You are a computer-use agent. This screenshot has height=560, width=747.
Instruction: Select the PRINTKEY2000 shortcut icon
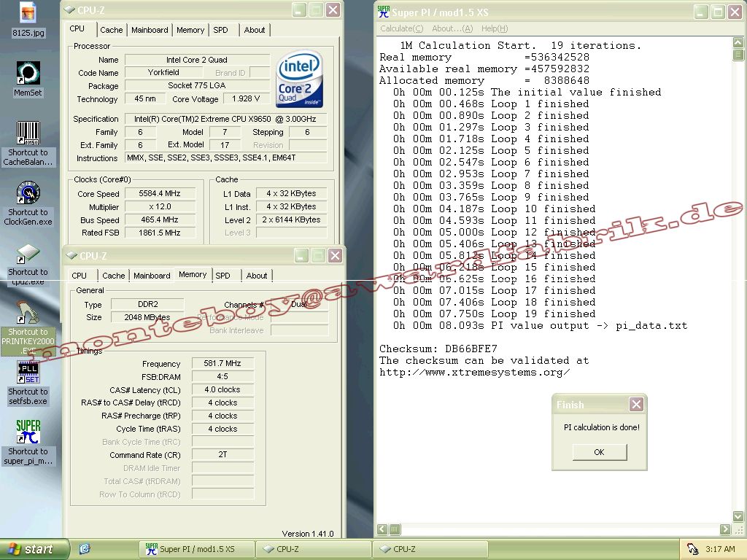coord(28,312)
